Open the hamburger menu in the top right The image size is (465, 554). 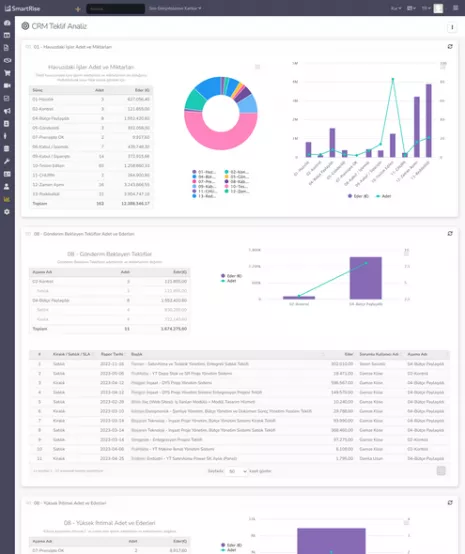(456, 8)
